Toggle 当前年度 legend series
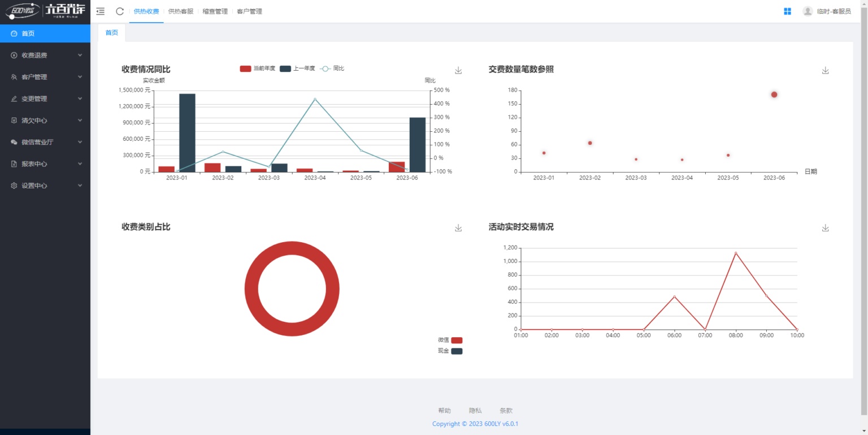The height and width of the screenshot is (435, 868). [246, 68]
